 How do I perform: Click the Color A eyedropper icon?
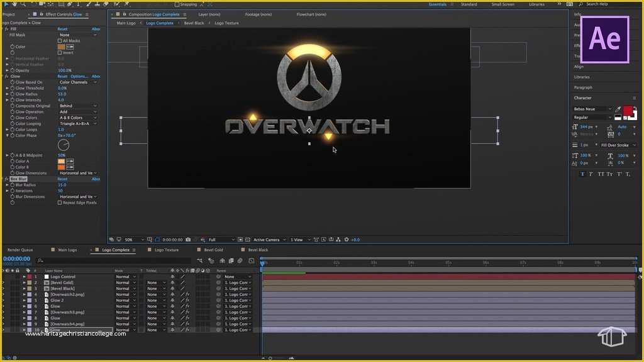pyautogui.click(x=70, y=162)
